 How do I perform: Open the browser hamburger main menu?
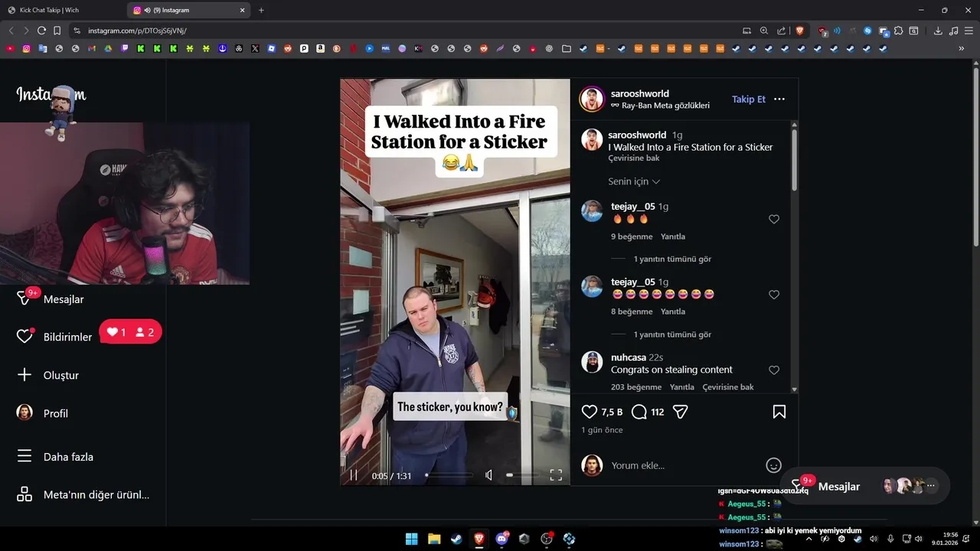point(969,31)
